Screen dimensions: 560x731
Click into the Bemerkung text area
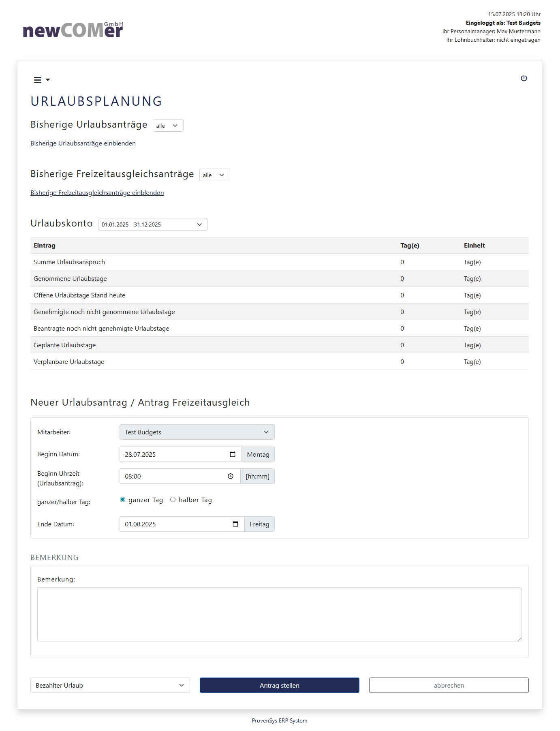tap(280, 614)
